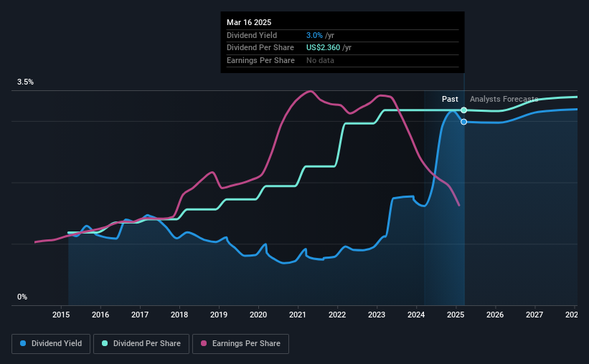Click the 0% y-axis label
Viewport: 589px width, 364px height.
tap(22, 297)
